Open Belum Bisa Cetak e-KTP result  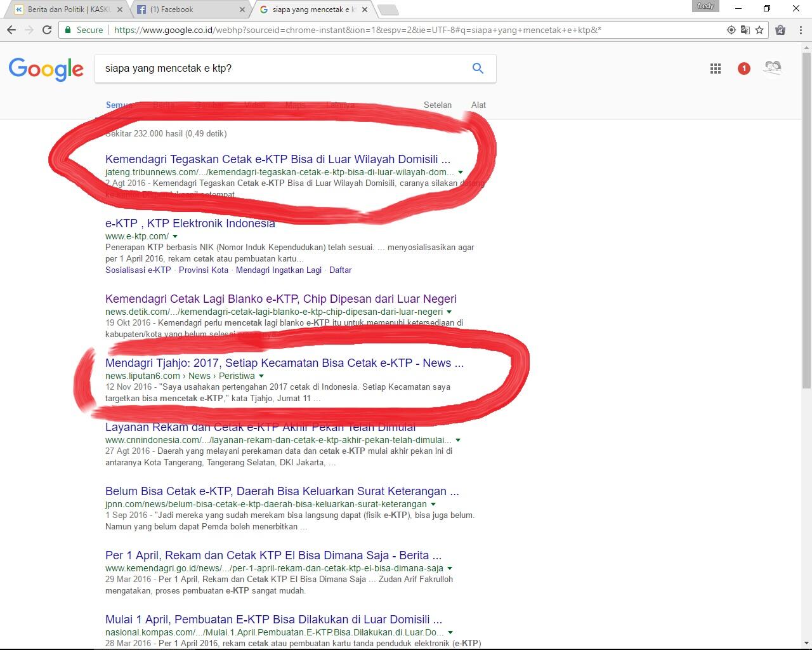tap(282, 491)
